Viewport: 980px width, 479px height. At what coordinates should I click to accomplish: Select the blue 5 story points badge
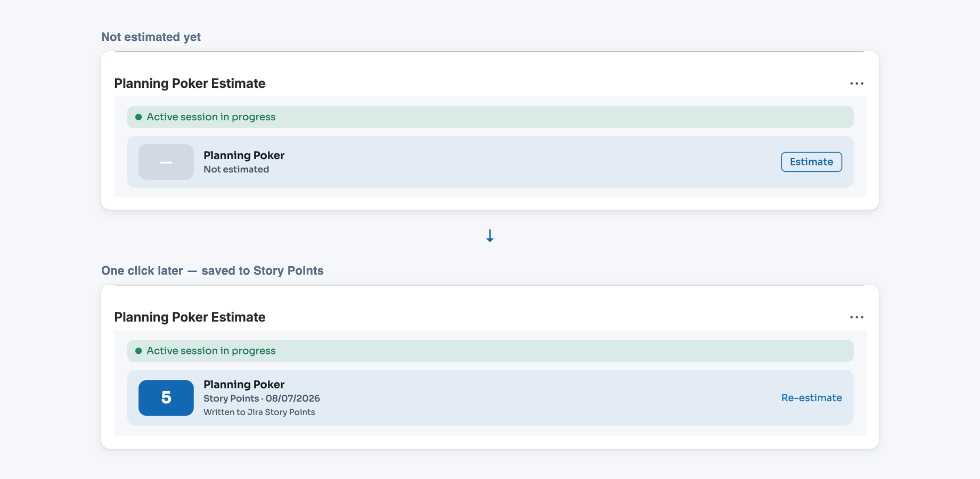tap(166, 398)
